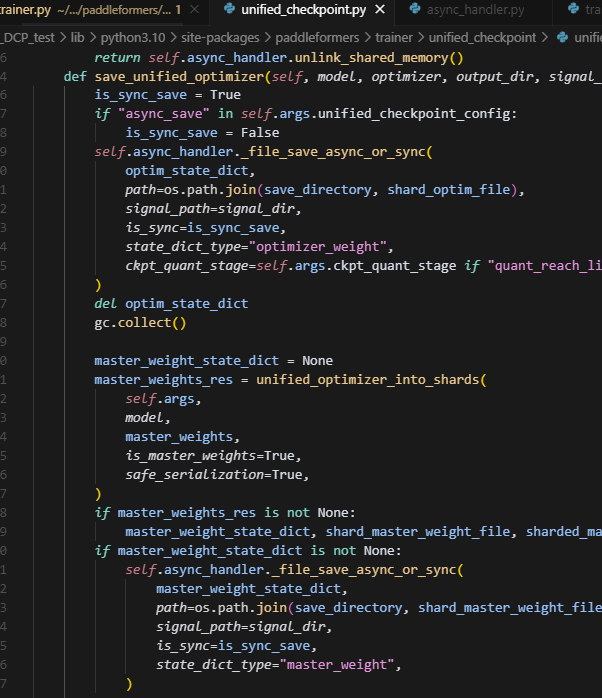Click the unified_optimizer_into_shards function call
This screenshot has height=698, width=602.
pyautogui.click(x=369, y=379)
